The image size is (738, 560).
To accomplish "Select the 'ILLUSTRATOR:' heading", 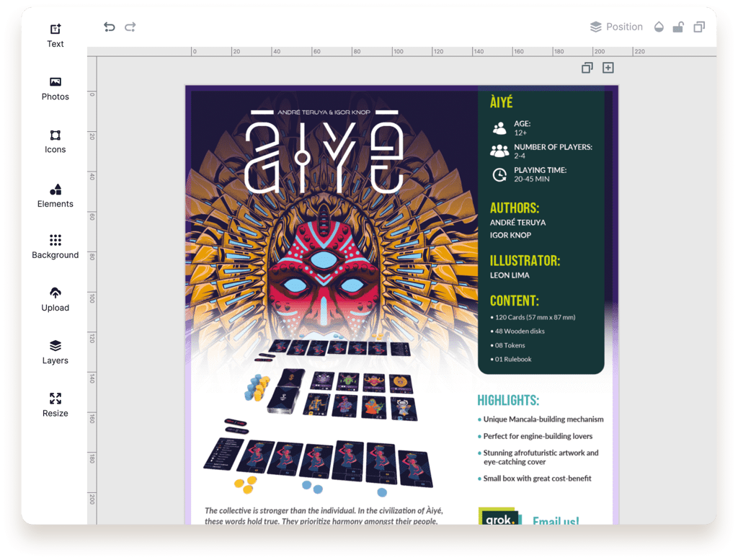I will [x=525, y=261].
